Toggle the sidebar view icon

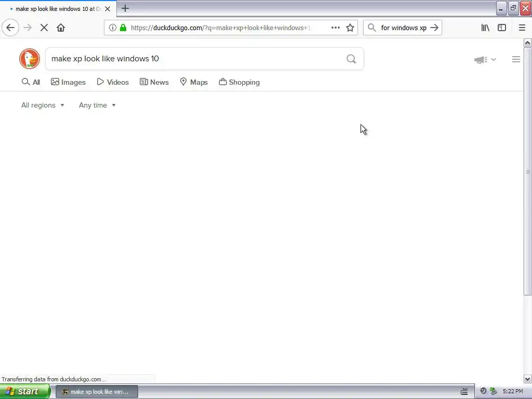(x=502, y=28)
